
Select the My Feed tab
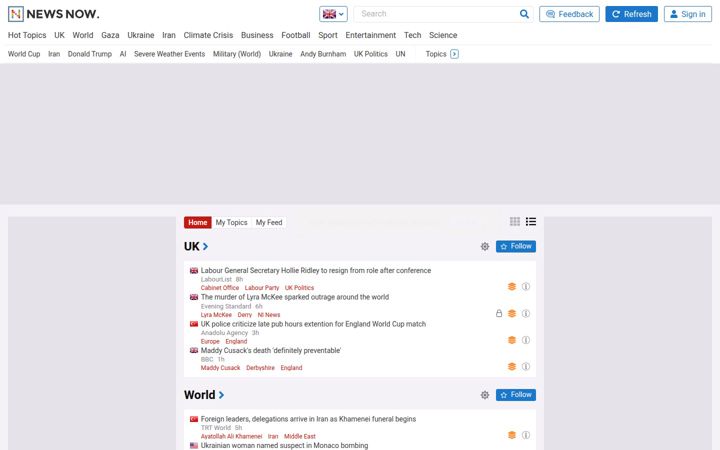269,222
